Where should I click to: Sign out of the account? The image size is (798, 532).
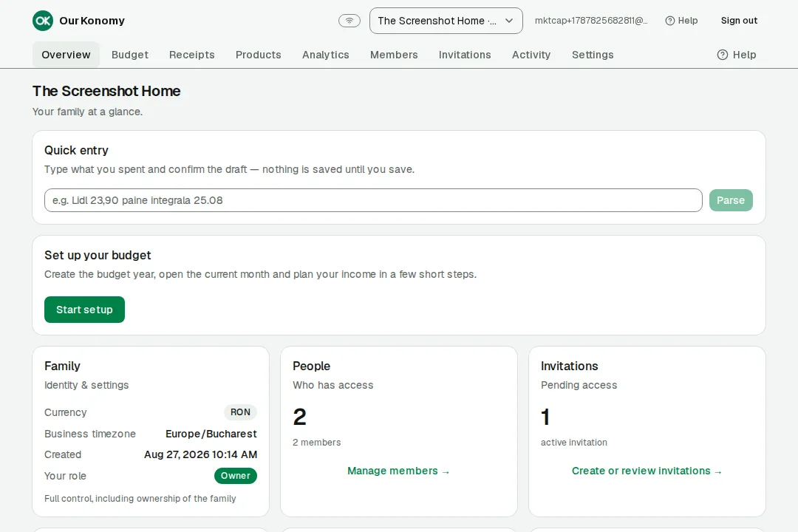(739, 21)
